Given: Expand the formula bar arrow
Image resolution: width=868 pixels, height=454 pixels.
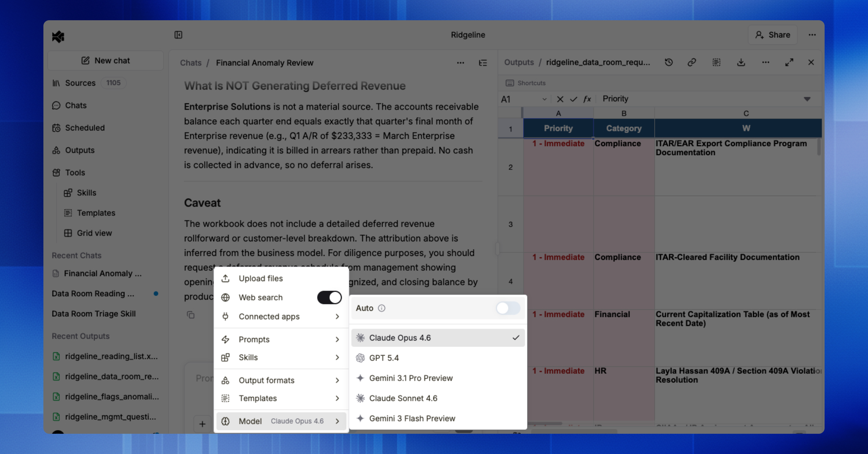Looking at the screenshot, I should click(807, 99).
